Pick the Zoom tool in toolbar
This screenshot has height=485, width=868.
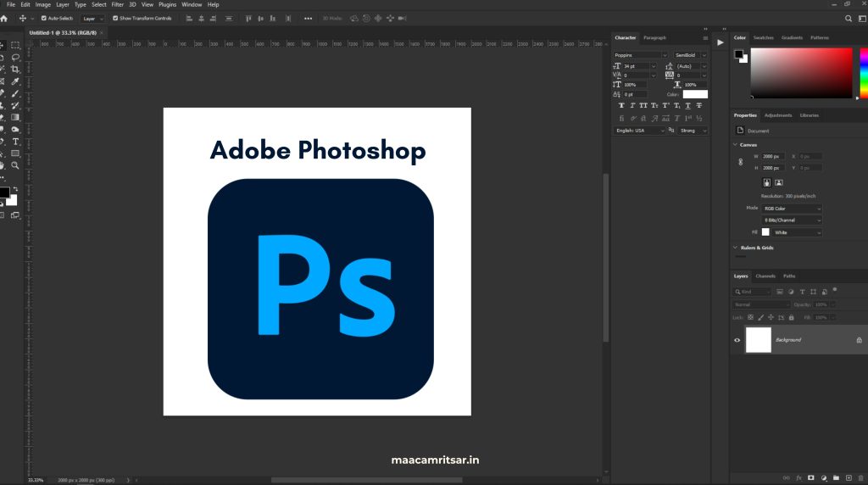click(x=15, y=165)
